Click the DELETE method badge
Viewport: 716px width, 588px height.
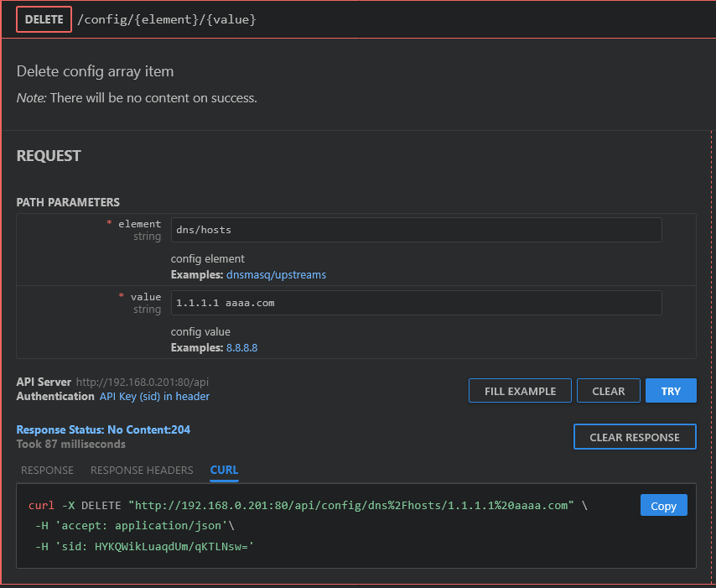click(x=44, y=19)
